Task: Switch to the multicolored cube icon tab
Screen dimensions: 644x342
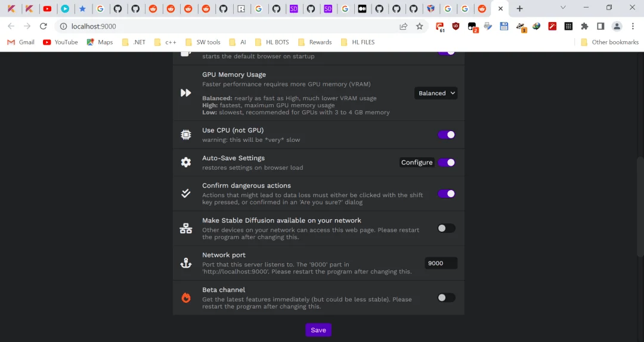Action: 431,8
